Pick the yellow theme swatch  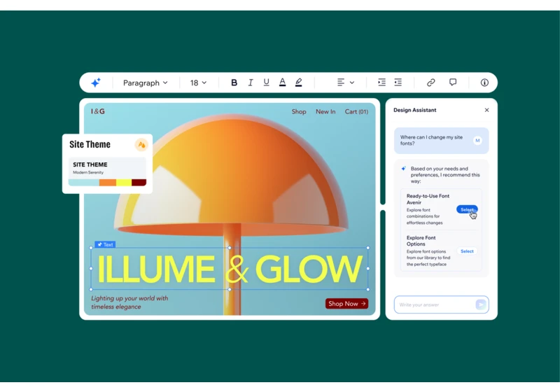(124, 183)
